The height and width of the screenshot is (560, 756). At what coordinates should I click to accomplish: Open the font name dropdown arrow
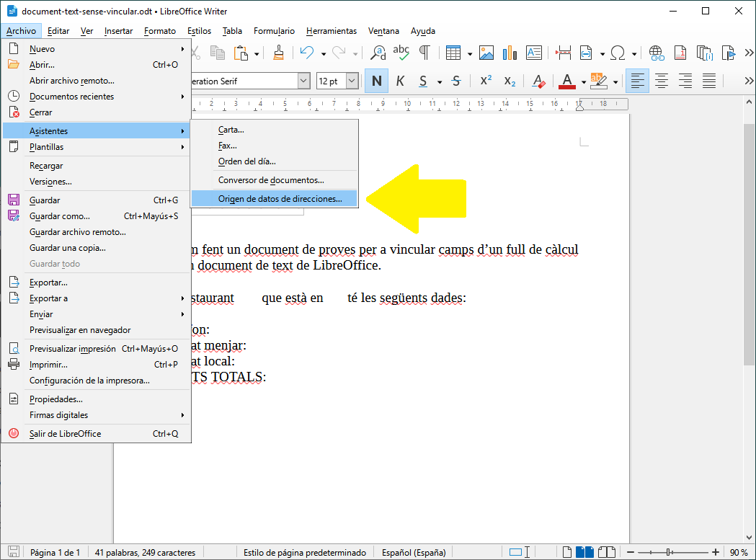[x=303, y=81]
